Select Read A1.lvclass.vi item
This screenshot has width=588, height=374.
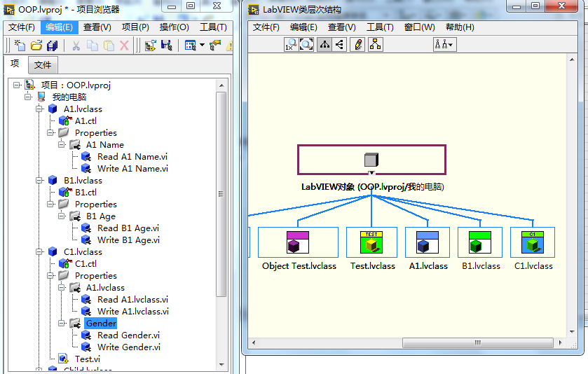(x=132, y=300)
